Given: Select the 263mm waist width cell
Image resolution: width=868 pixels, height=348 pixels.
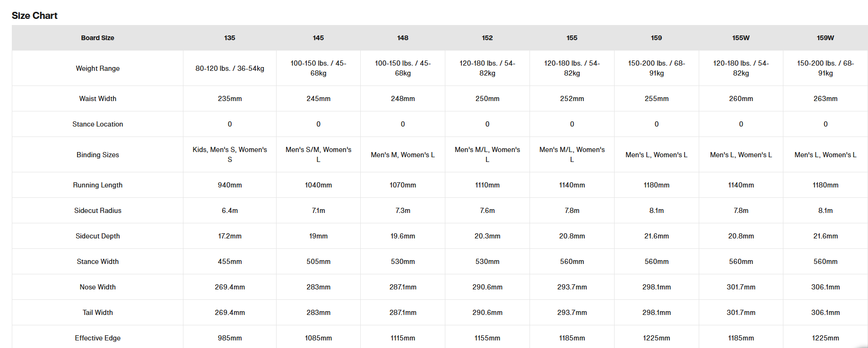Looking at the screenshot, I should click(825, 99).
